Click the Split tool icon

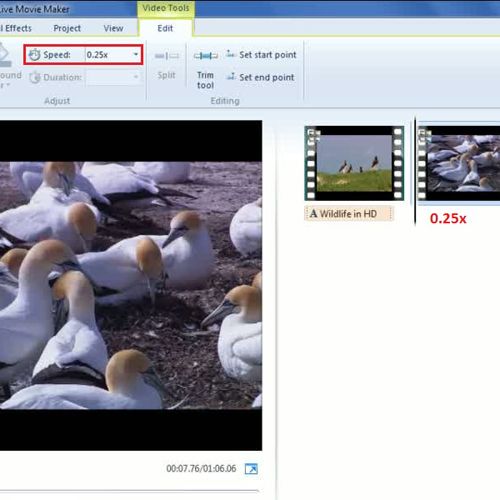pos(166,56)
